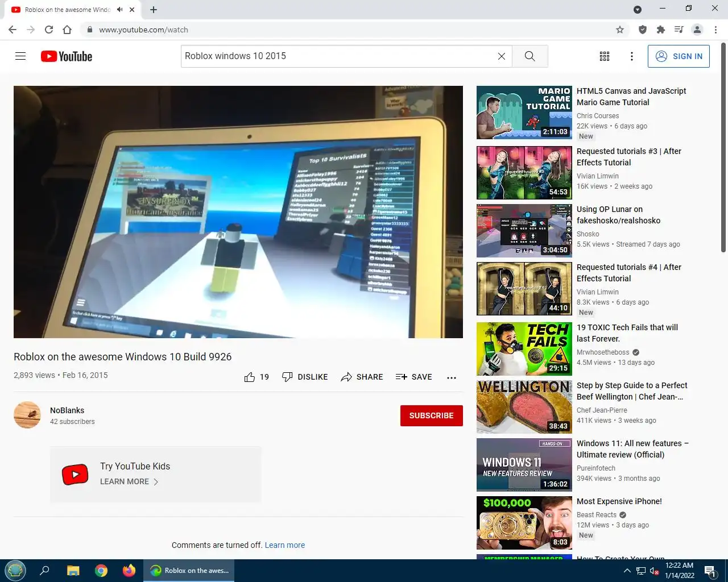728x582 pixels.
Task: Open '19 TOXIC Tech Fails' title
Action: pos(627,333)
